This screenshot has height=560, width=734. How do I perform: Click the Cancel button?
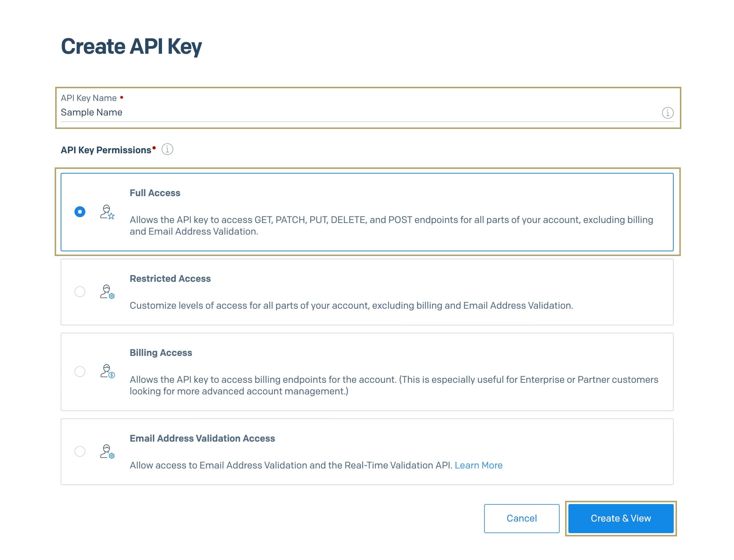[522, 518]
